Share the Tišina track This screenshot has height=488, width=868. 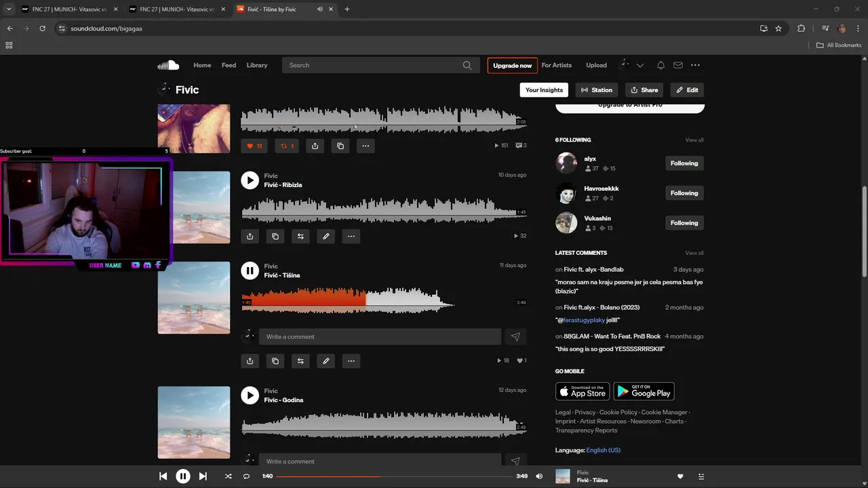[x=250, y=361]
